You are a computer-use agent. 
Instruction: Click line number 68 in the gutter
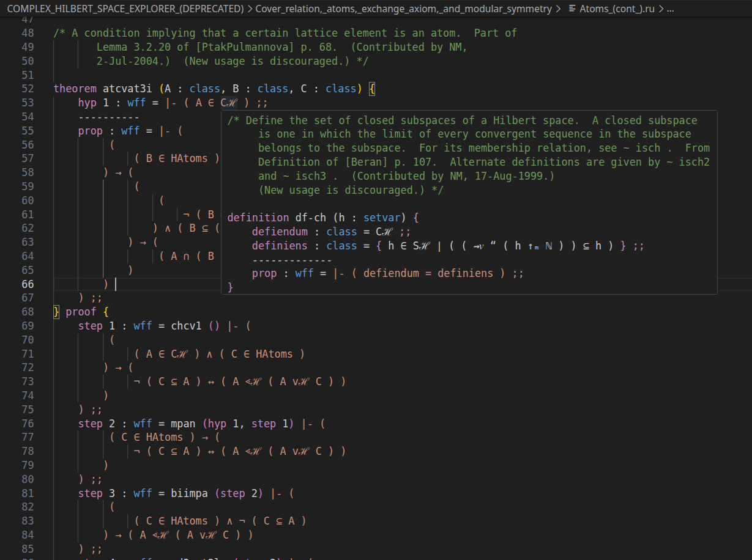27,312
